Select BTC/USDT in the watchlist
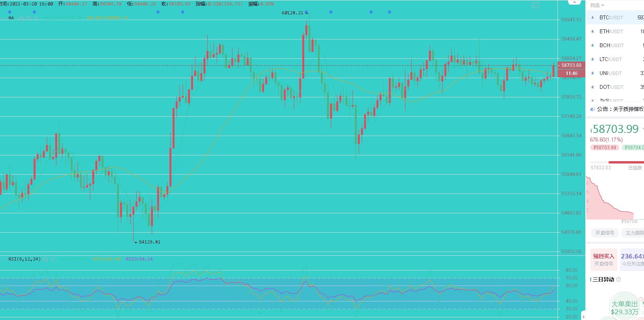The image size is (644, 320). pyautogui.click(x=615, y=17)
